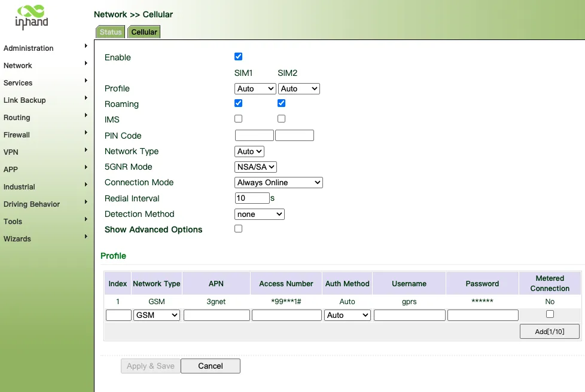Screen dimensions: 585x392
Task: Click the Redial Interval field
Action: 252,198
